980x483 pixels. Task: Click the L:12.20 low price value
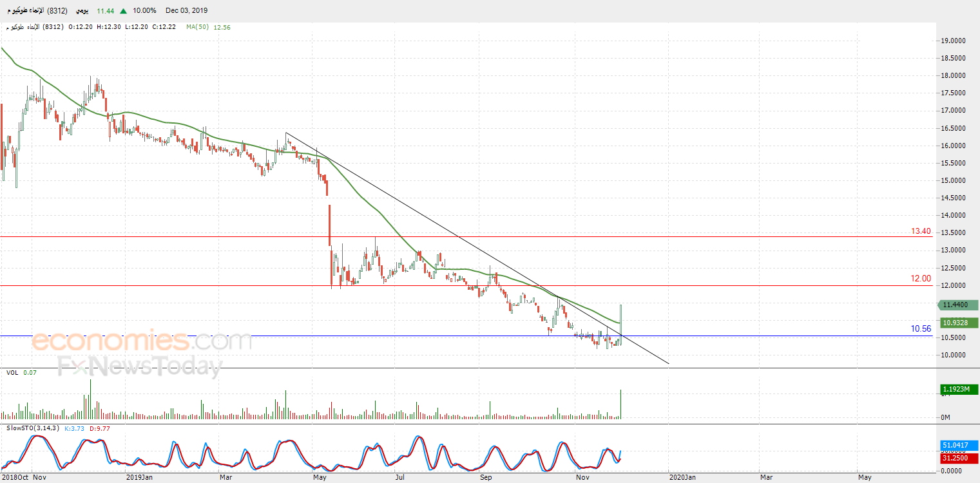click(138, 27)
